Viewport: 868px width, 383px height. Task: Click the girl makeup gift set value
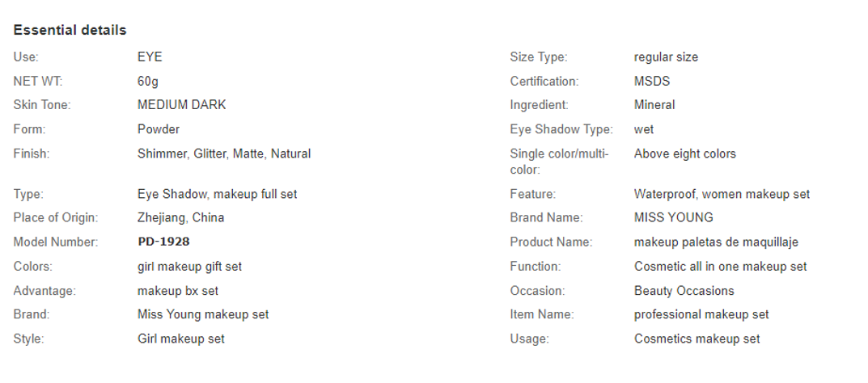(190, 267)
